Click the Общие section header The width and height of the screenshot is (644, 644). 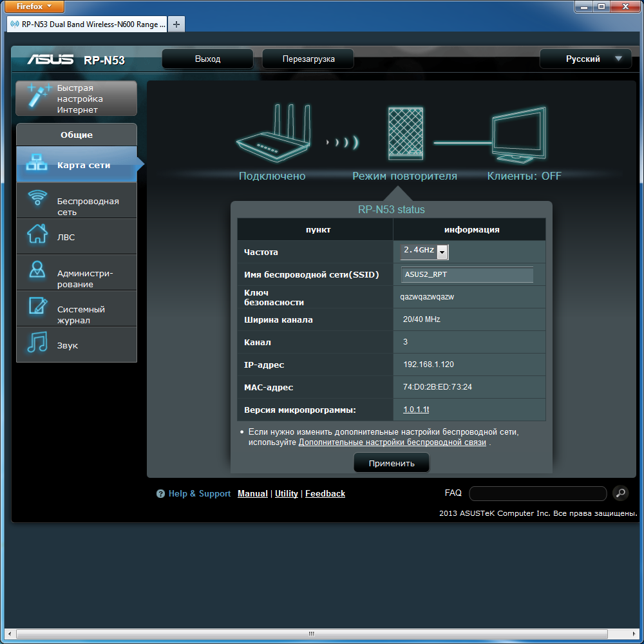point(77,135)
